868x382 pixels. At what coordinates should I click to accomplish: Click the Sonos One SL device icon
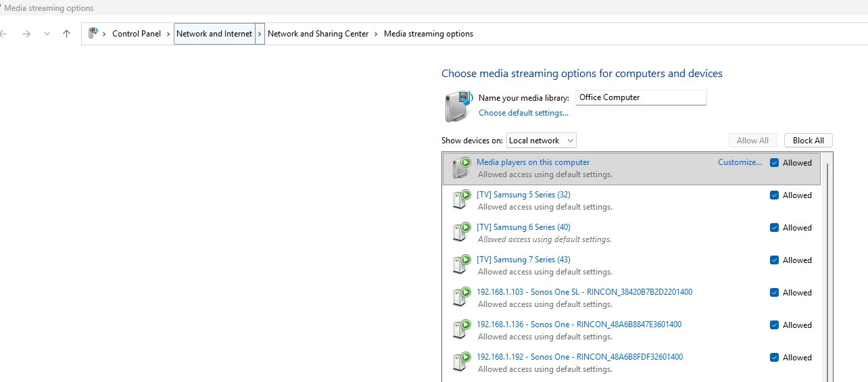click(x=462, y=297)
